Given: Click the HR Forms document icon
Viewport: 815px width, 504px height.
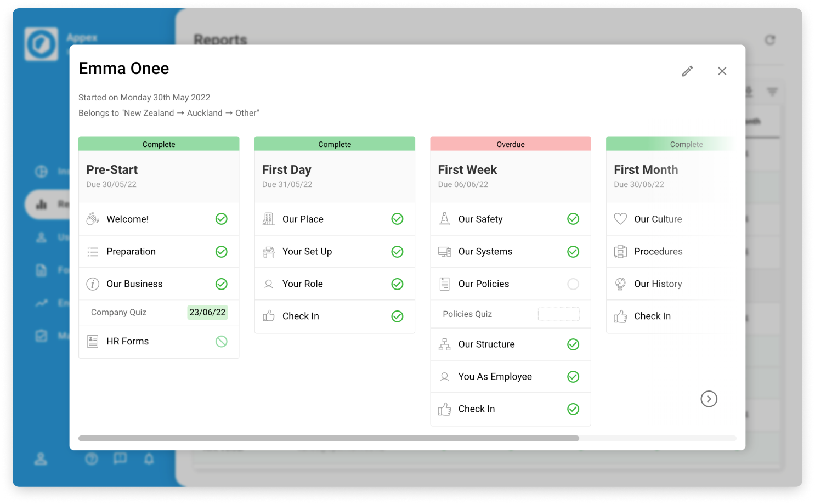Looking at the screenshot, I should (x=93, y=341).
